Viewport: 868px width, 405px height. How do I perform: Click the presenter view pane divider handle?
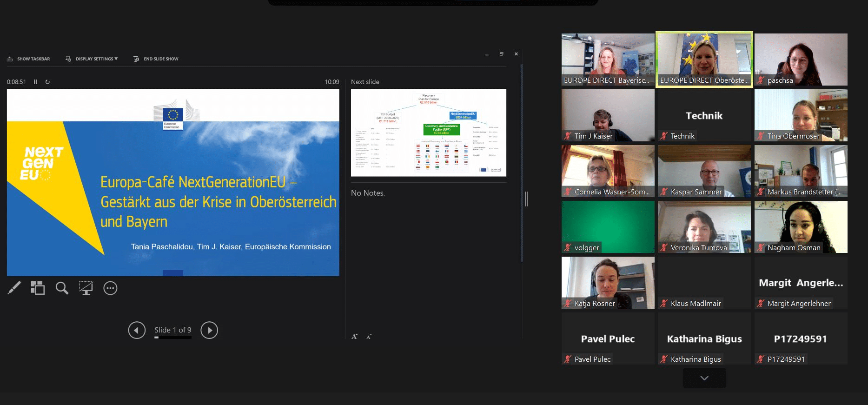(x=526, y=199)
